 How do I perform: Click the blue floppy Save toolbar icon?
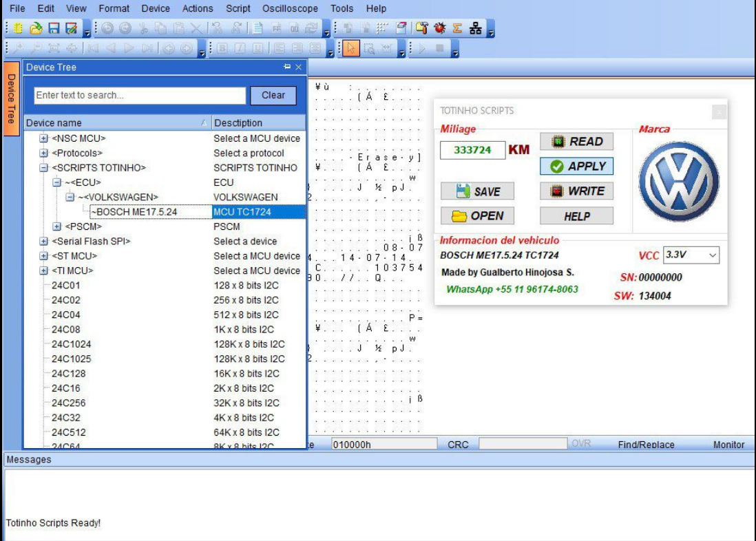(x=54, y=29)
